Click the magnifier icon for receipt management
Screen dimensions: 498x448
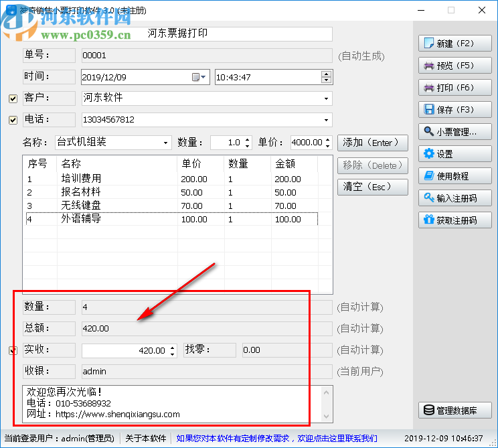[x=429, y=131]
